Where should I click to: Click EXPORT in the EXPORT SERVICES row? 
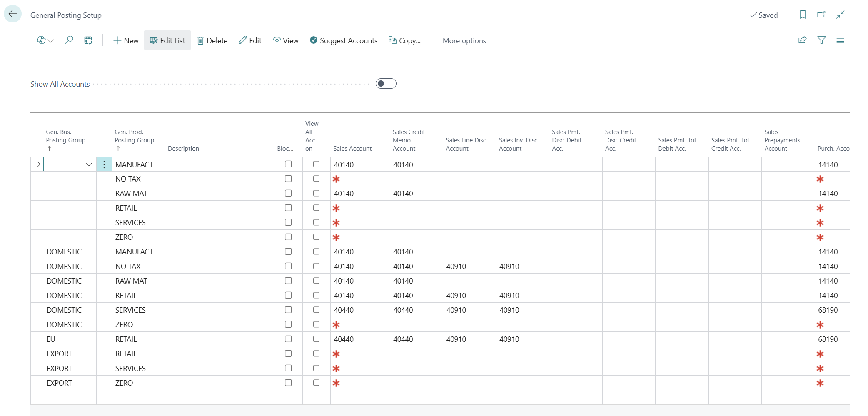coord(59,368)
